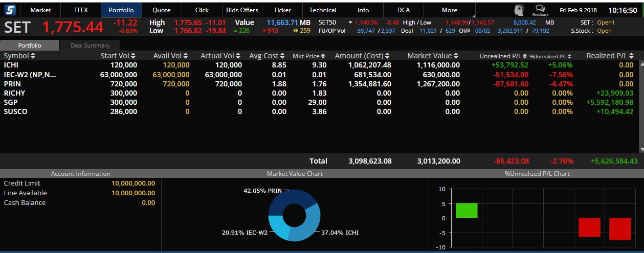Go to the Bids Offers page
The image size is (644, 253).
[242, 10]
